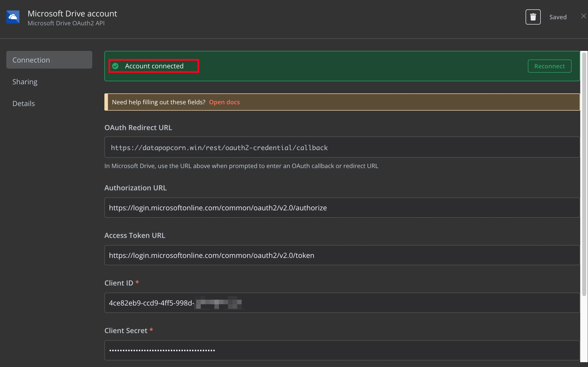Switch to the Sharing tab
The width and height of the screenshot is (588, 367).
(x=25, y=81)
